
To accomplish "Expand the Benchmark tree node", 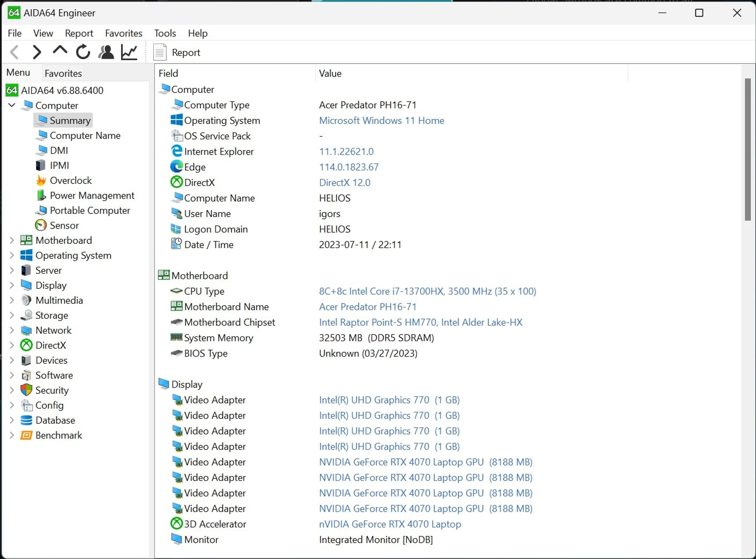I will 12,435.
